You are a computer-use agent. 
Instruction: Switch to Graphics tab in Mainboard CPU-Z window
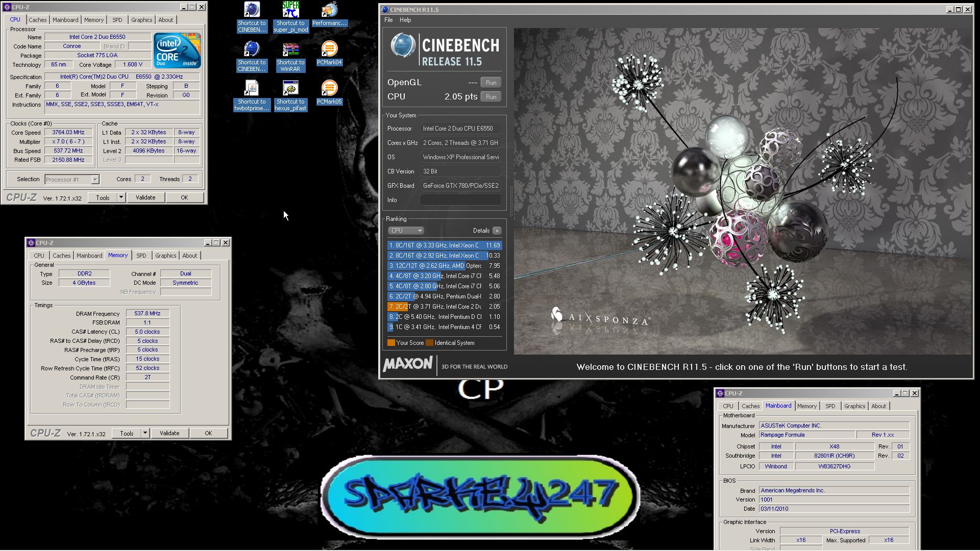(x=854, y=406)
